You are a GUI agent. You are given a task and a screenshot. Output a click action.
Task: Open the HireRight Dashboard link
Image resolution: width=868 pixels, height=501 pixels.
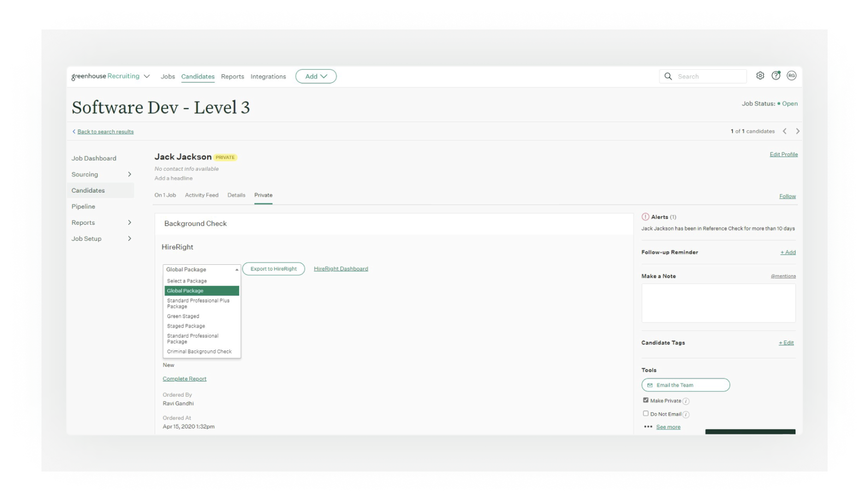tap(341, 269)
